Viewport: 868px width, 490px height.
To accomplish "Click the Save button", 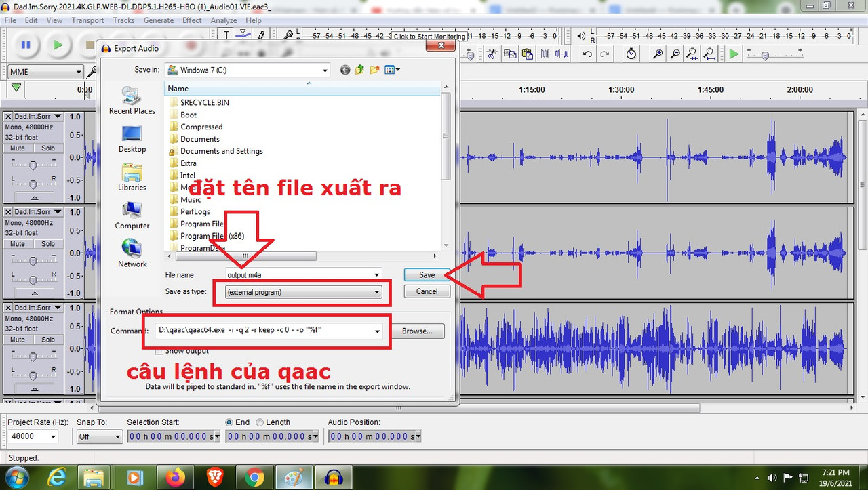I will pyautogui.click(x=427, y=274).
